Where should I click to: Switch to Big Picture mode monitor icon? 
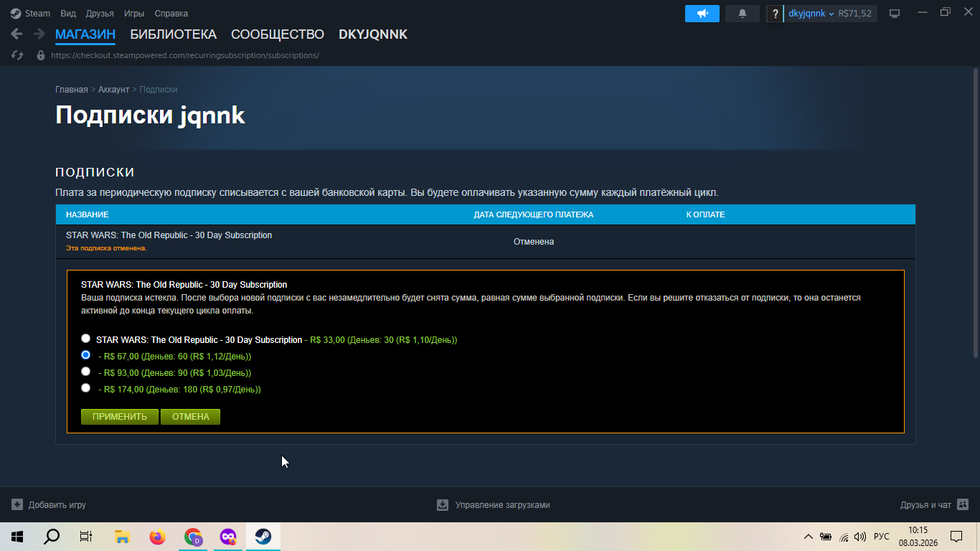(895, 14)
